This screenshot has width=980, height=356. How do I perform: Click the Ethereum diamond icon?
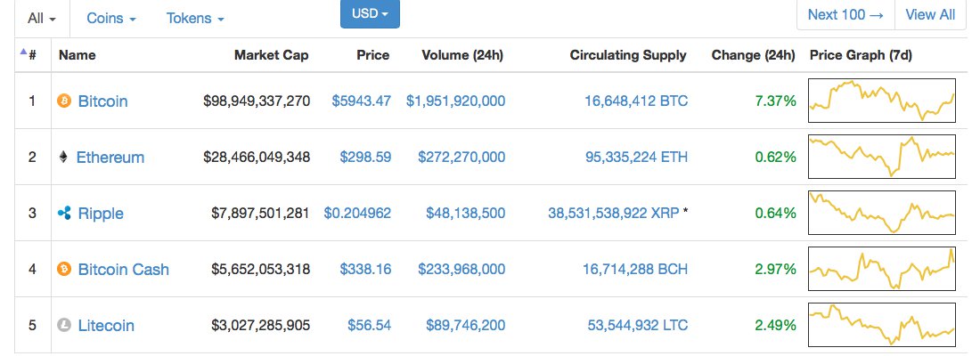pyautogui.click(x=62, y=158)
